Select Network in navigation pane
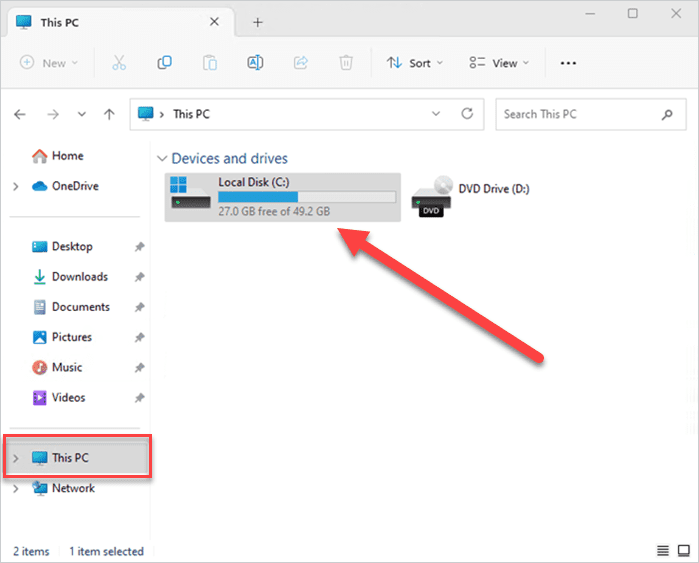699x563 pixels. click(x=63, y=488)
